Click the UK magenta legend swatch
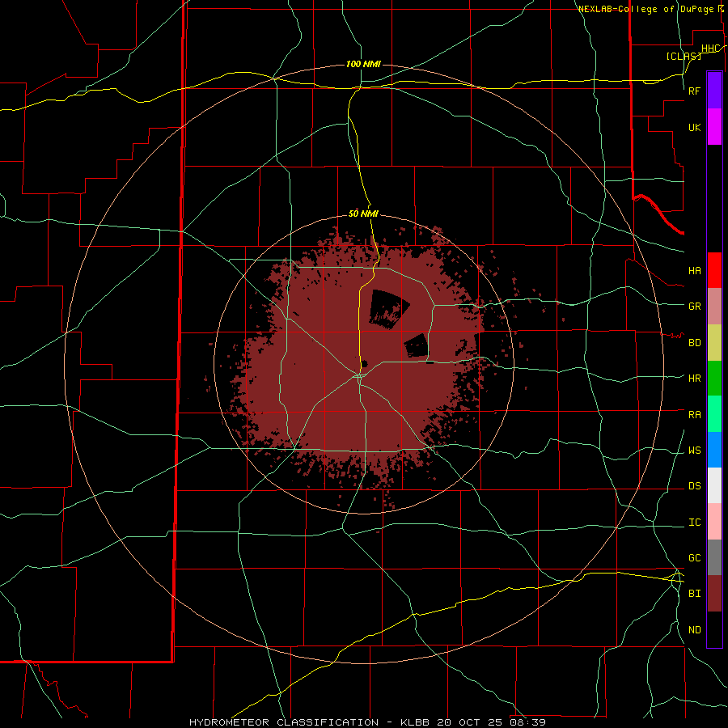728x728 pixels. coord(714,127)
